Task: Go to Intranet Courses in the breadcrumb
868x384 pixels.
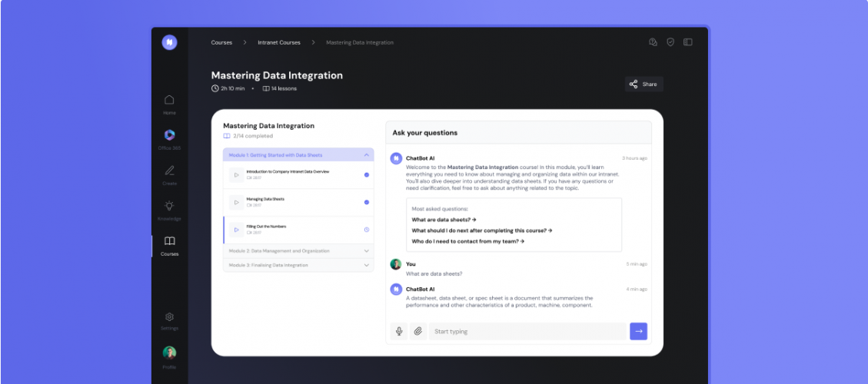Action: 279,42
